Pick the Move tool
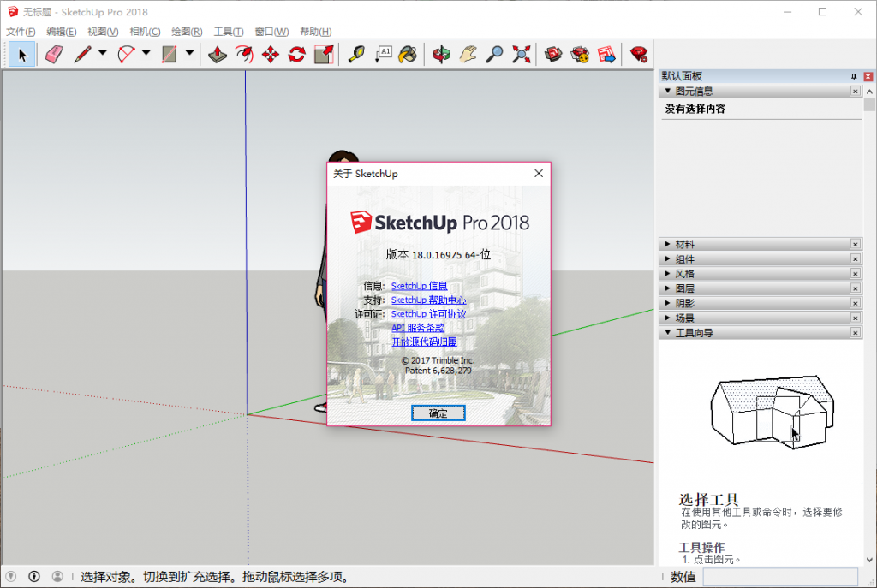 click(271, 55)
